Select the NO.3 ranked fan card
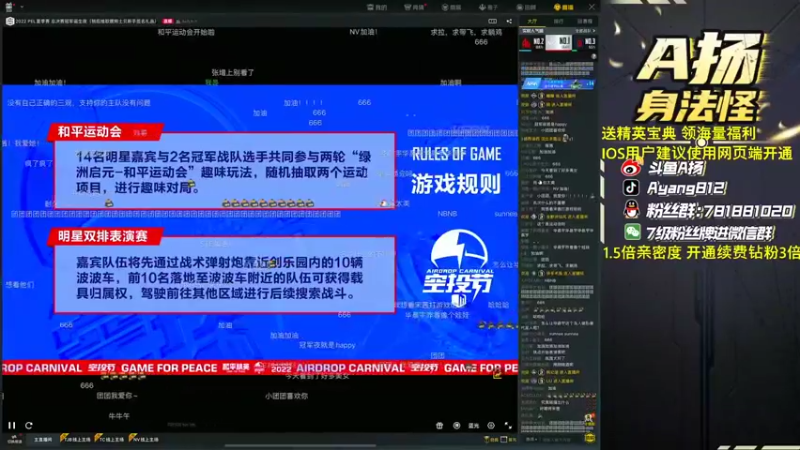 [x=585, y=43]
